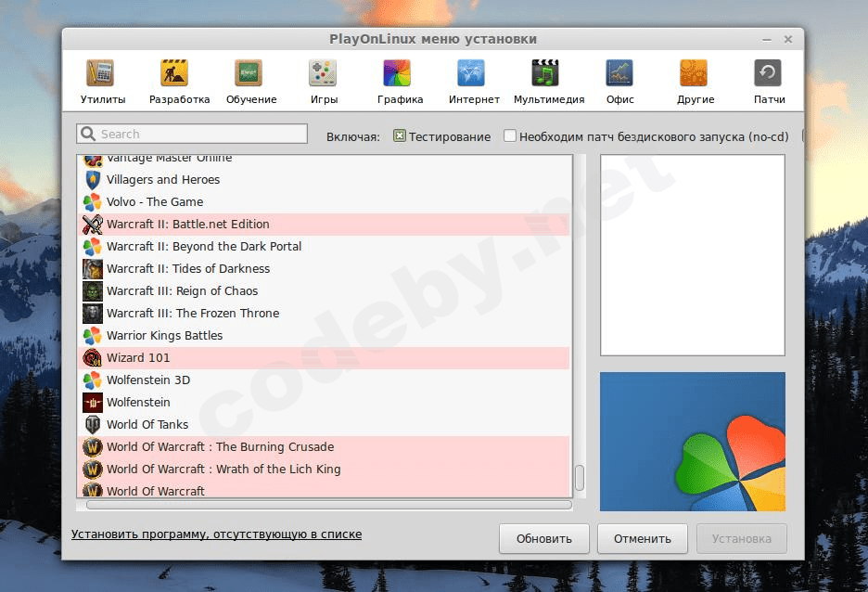The width and height of the screenshot is (868, 592).
Task: Click the Wizard 101 icon
Action: 93,358
